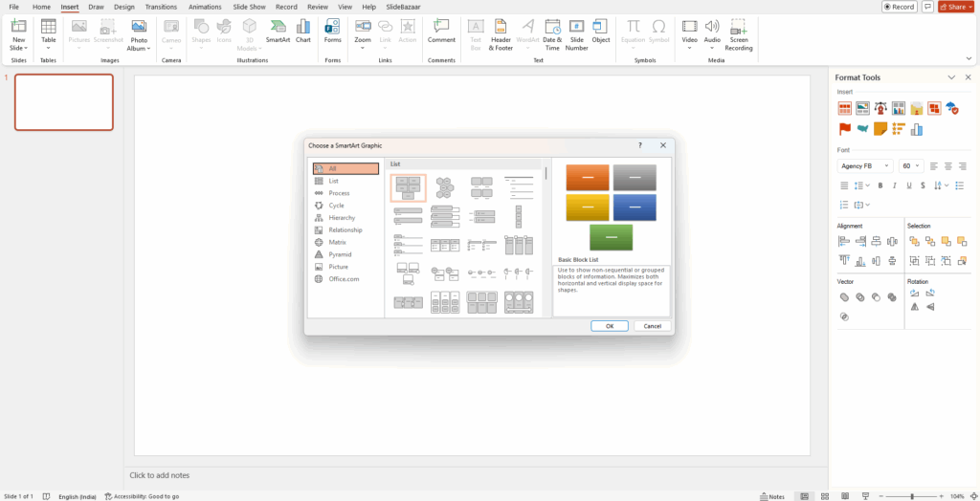Switch to Slide Sorter view icon
This screenshot has height=501, width=980.
[825, 496]
